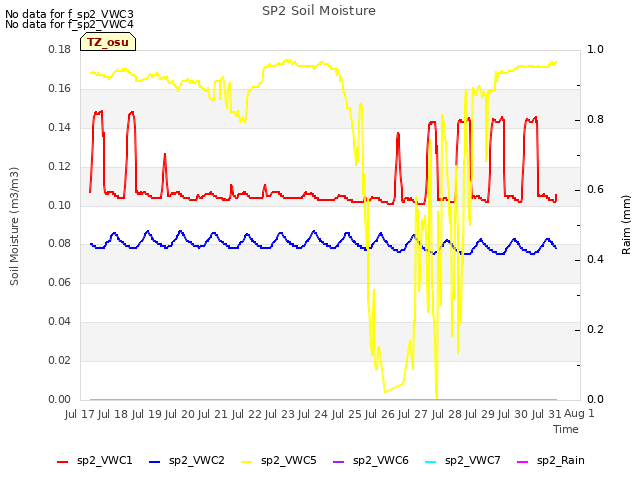Click the Jul 31 x-axis tick label
The image size is (640, 480).
click(x=547, y=414)
